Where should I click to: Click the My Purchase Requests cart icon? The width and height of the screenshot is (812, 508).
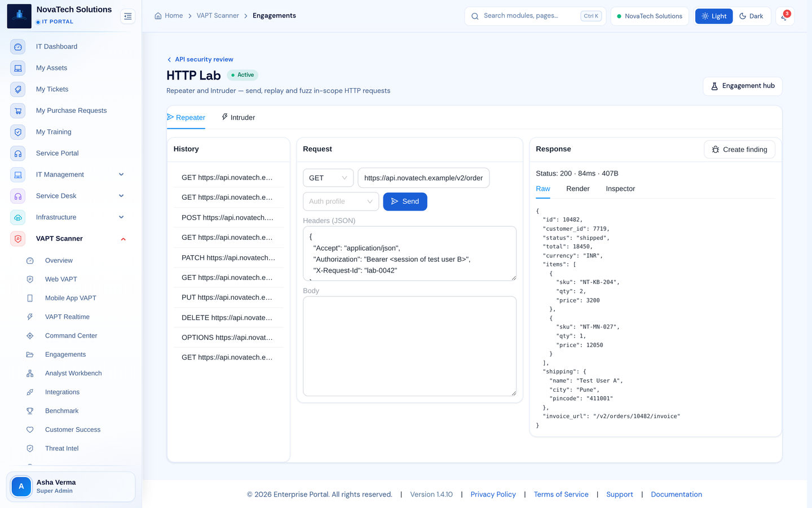click(18, 111)
